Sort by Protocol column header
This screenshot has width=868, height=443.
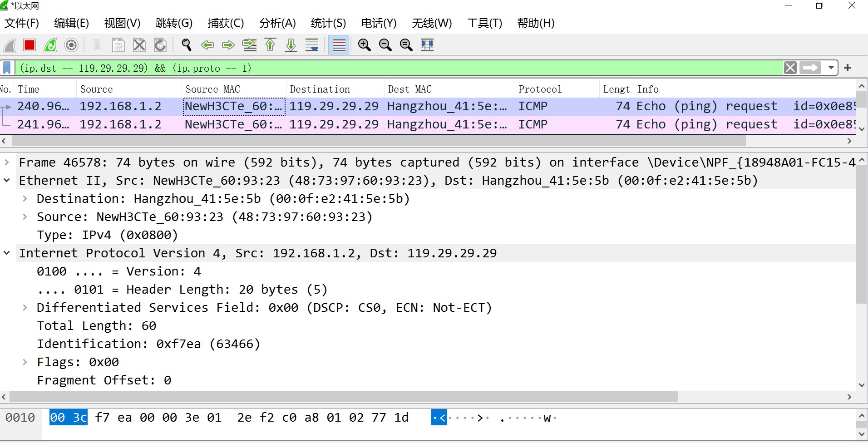point(557,89)
